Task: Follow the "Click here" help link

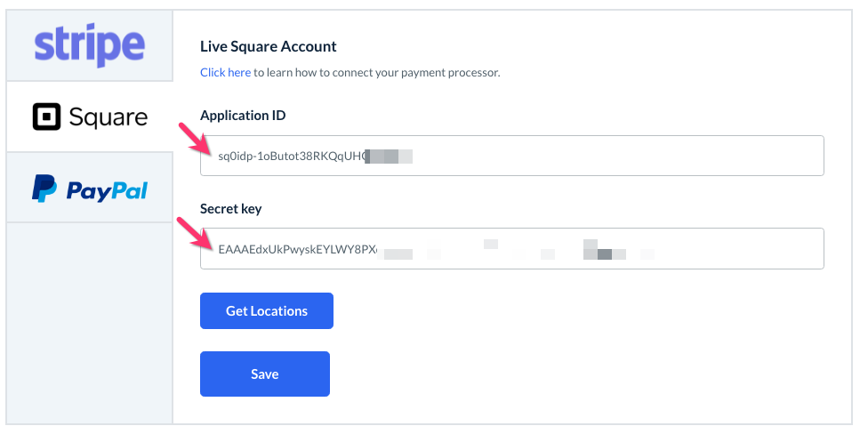Action: (225, 72)
